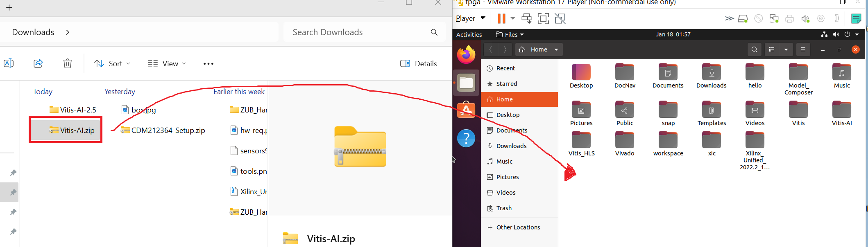Image resolution: width=868 pixels, height=247 pixels.
Task: Click Downloads in the Explorer address bar
Action: pyautogui.click(x=33, y=32)
